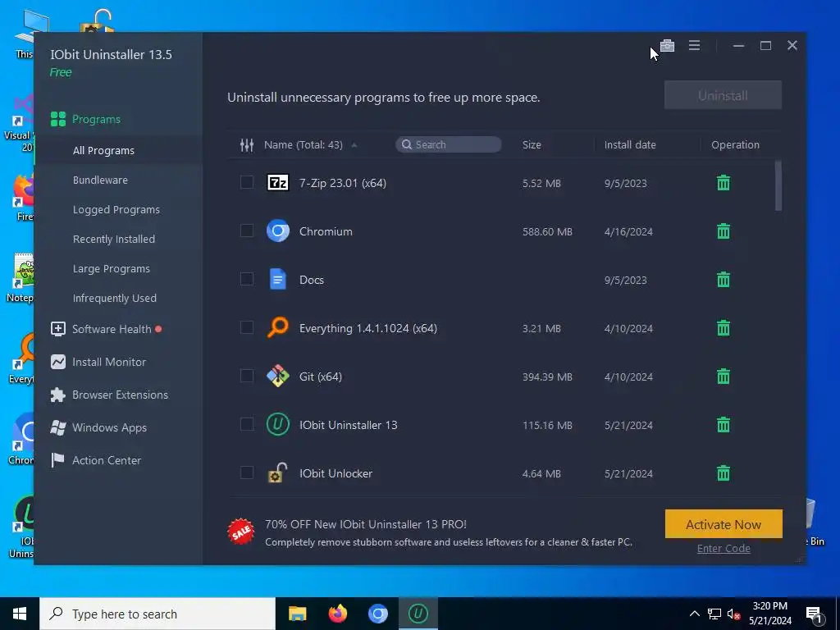Screen dimensions: 840x630
Task: Click the trash icon for Git (x64)
Action: pyautogui.click(x=724, y=377)
